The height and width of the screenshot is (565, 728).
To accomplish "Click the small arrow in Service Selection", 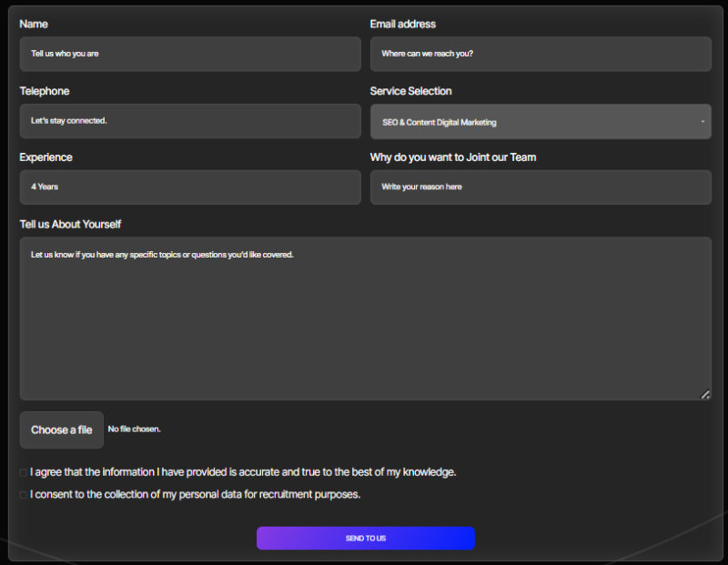I will pyautogui.click(x=703, y=122).
